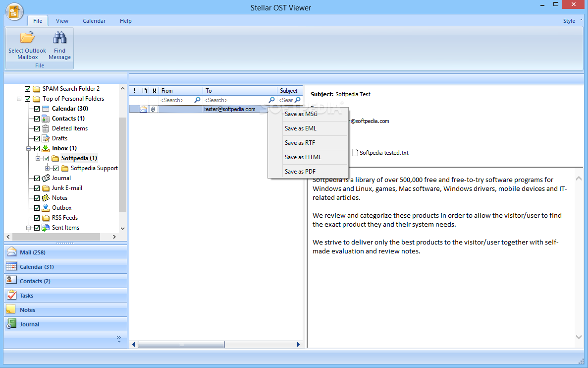
Task: Uncheck the Deleted Items checkbox
Action: (x=37, y=128)
